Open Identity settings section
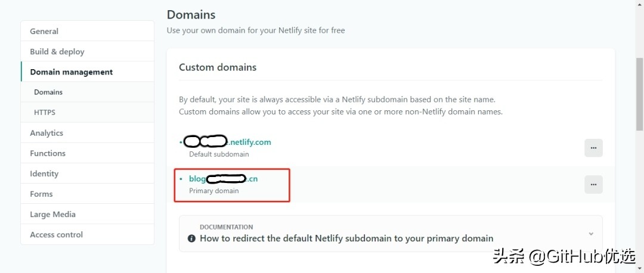Image resolution: width=644 pixels, height=273 pixels. pos(44,173)
